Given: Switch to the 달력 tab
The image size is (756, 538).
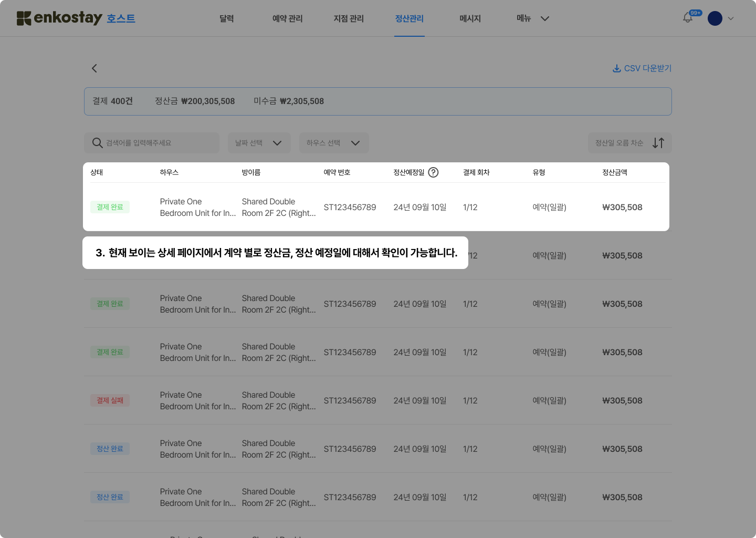Looking at the screenshot, I should (226, 18).
